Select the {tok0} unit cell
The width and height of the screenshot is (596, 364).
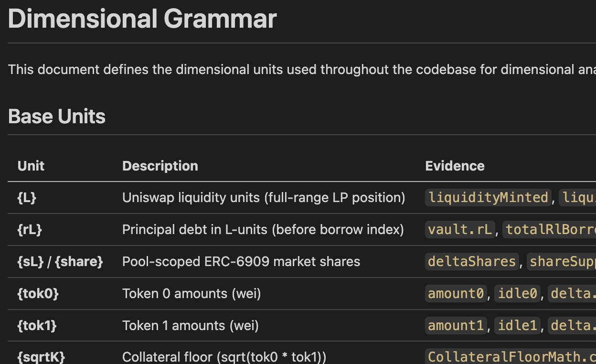38,293
